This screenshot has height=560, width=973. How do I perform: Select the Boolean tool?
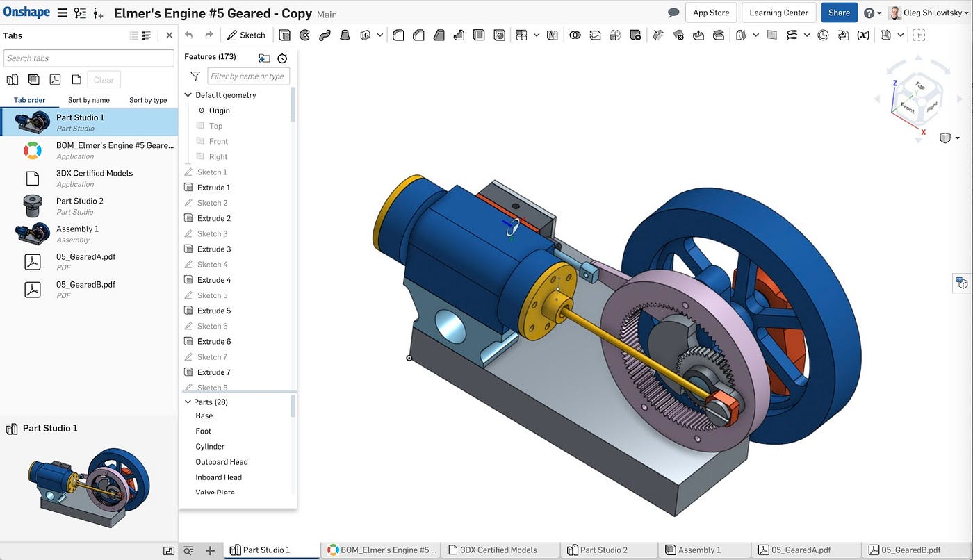[575, 35]
